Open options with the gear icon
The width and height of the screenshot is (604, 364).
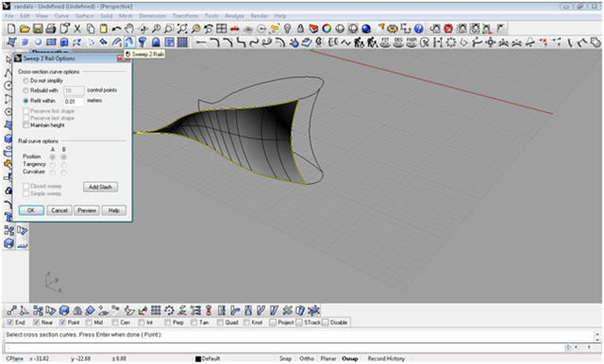393,29
